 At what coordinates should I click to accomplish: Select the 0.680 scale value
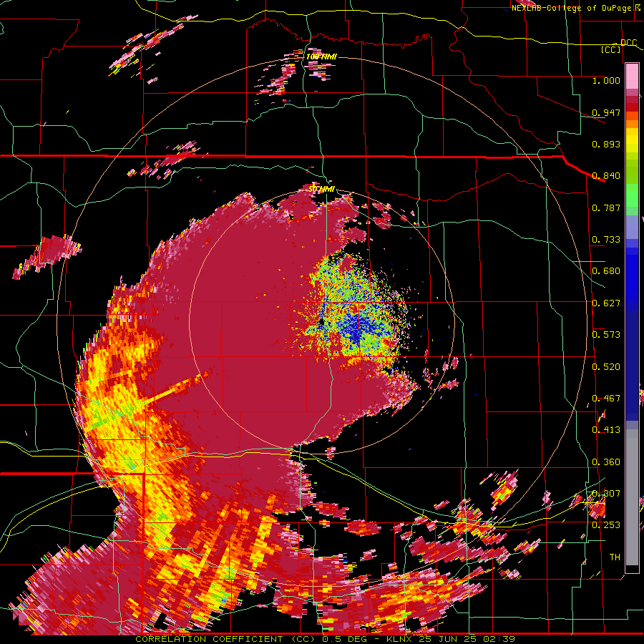click(x=606, y=271)
